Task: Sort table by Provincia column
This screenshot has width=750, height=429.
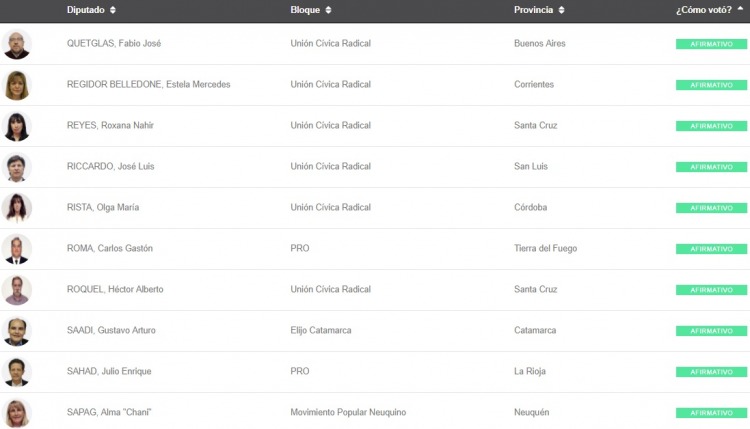Action: click(x=539, y=10)
